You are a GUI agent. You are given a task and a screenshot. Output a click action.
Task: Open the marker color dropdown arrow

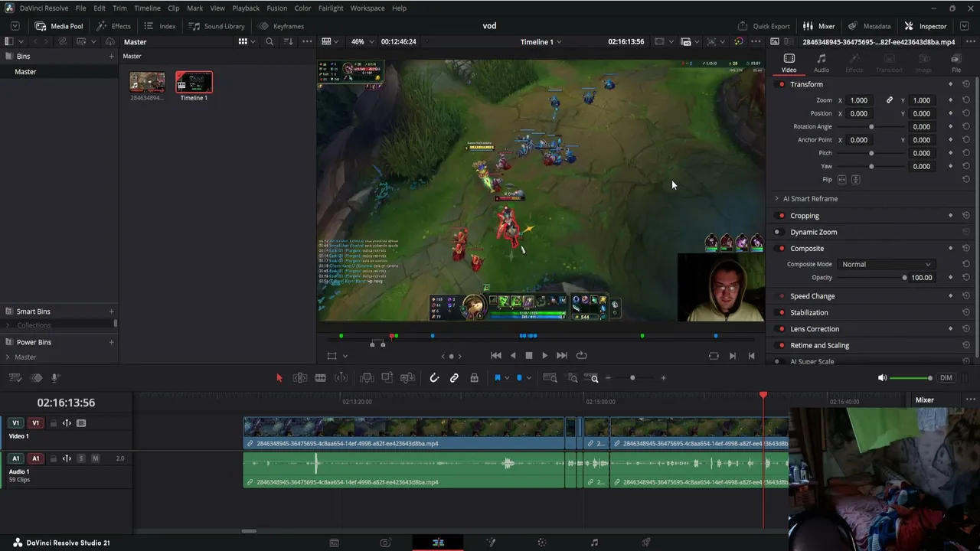528,378
